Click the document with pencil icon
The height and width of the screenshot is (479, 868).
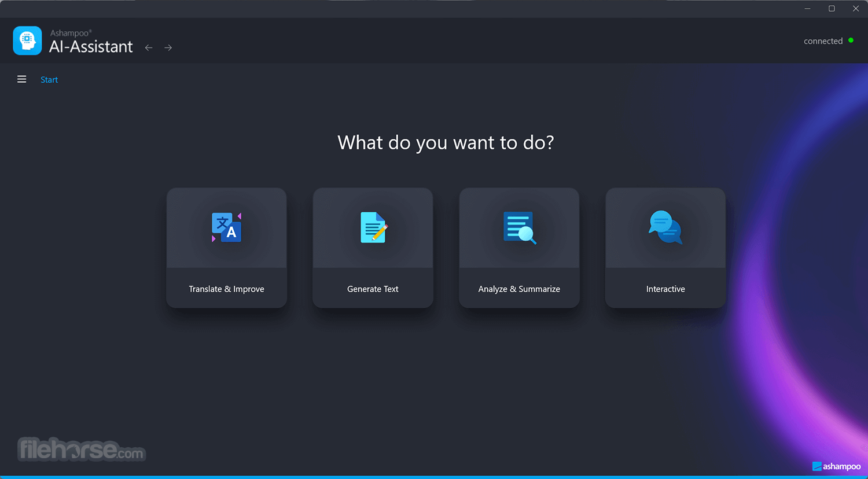pyautogui.click(x=374, y=227)
